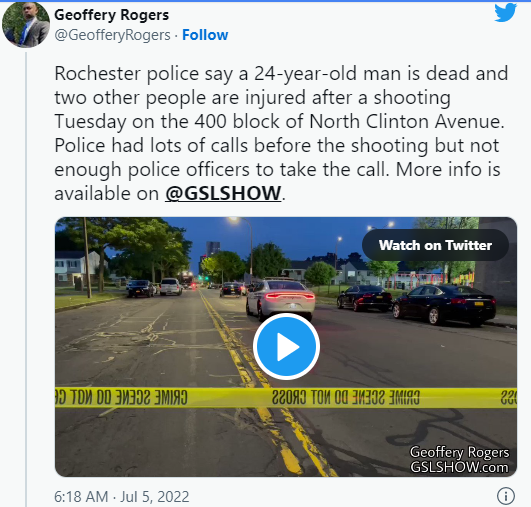Click the tweet text about Rochester police
531x507 pixels.
click(x=281, y=133)
